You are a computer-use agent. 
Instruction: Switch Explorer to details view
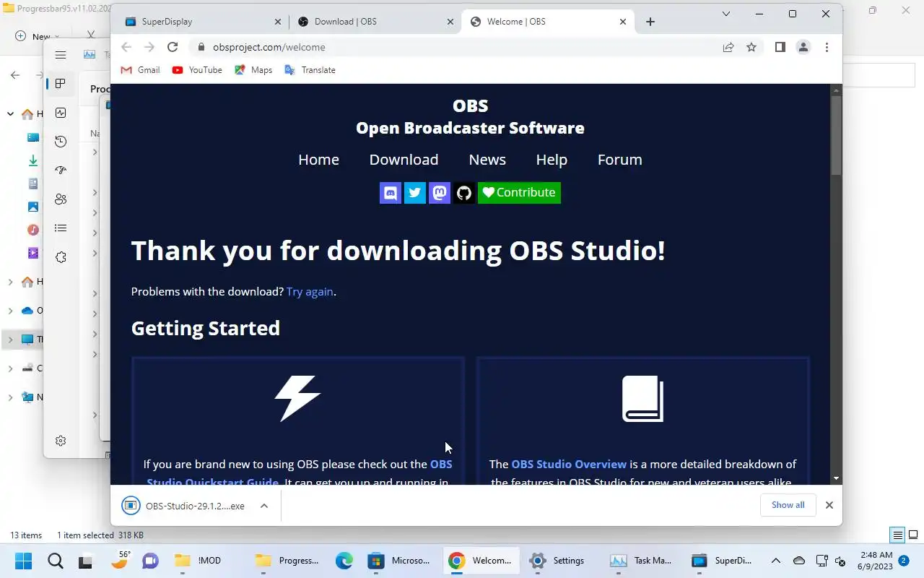pos(898,535)
